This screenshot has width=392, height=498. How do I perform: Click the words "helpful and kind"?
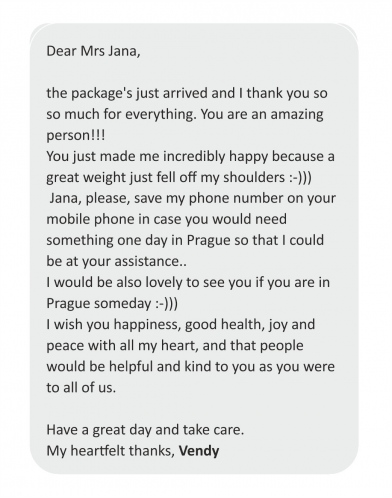pyautogui.click(x=160, y=366)
